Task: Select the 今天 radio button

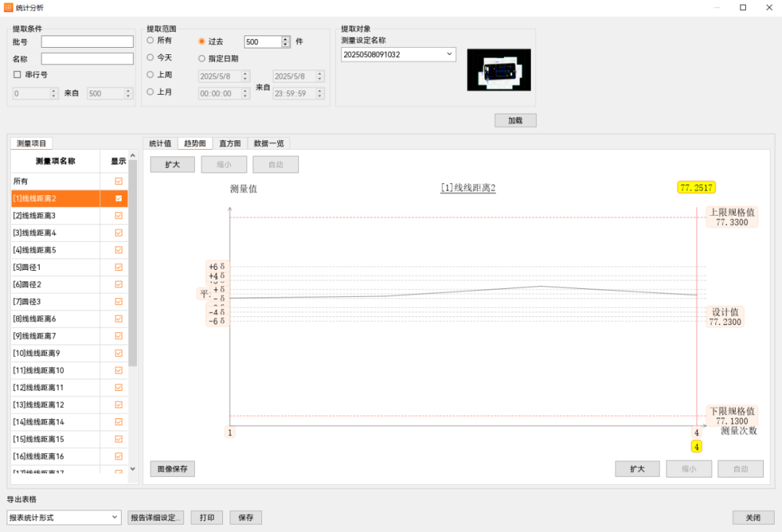Action: [151, 57]
